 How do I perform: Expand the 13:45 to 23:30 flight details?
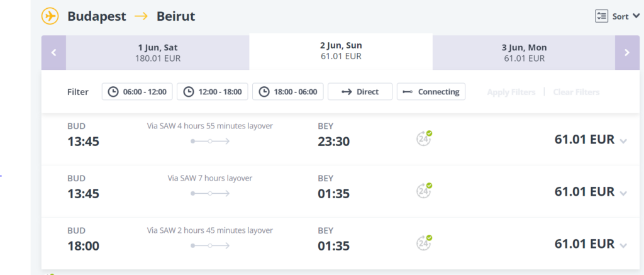623,141
